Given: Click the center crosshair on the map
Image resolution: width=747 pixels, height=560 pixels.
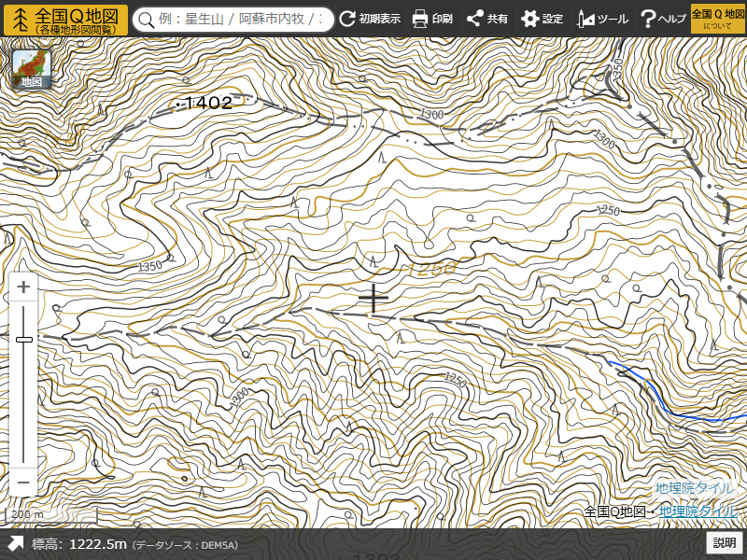Looking at the screenshot, I should (373, 299).
